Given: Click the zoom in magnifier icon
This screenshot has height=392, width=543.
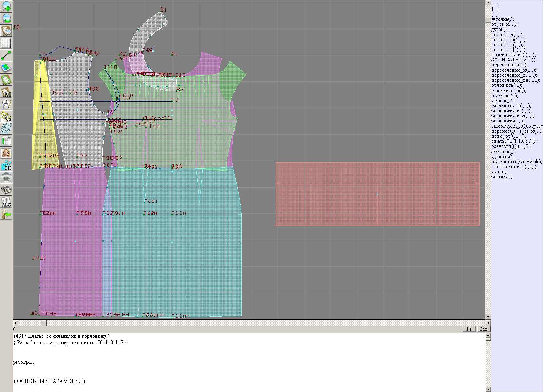Looking at the screenshot, I should 6,6.
